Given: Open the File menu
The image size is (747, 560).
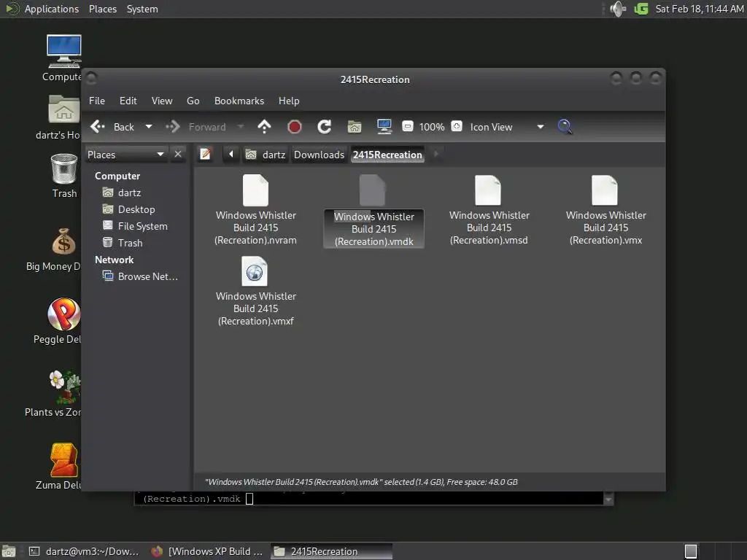Looking at the screenshot, I should pyautogui.click(x=97, y=101).
